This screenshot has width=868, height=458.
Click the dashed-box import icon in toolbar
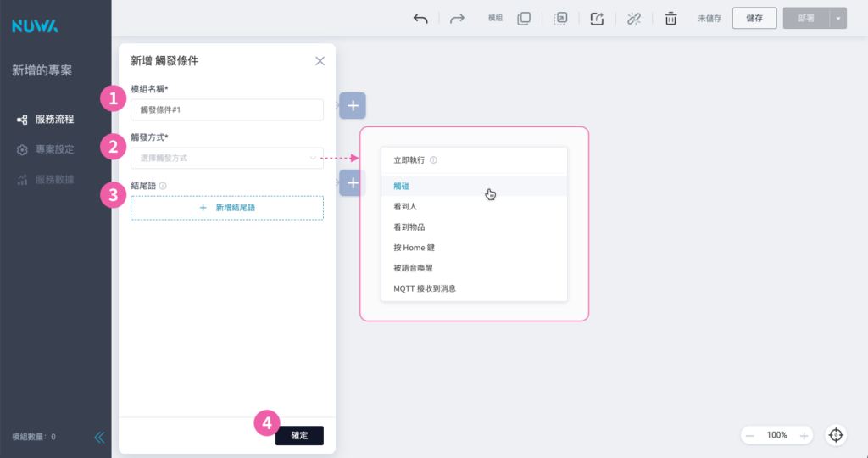(x=560, y=19)
